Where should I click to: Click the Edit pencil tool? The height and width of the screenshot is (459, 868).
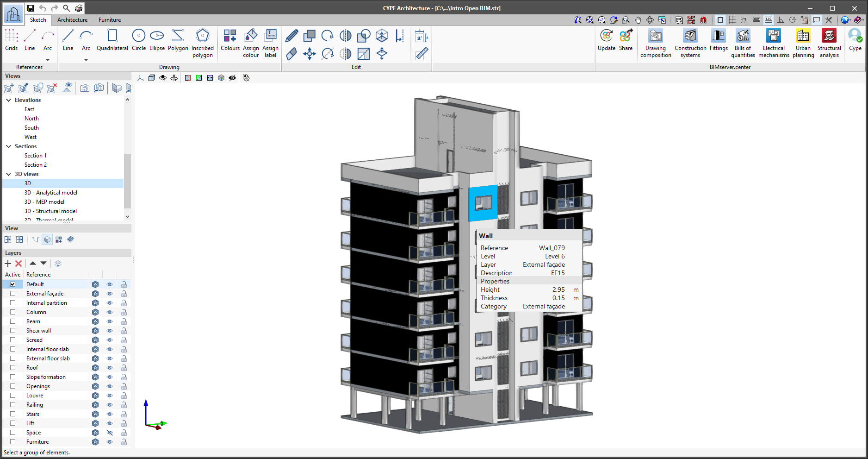(291, 36)
